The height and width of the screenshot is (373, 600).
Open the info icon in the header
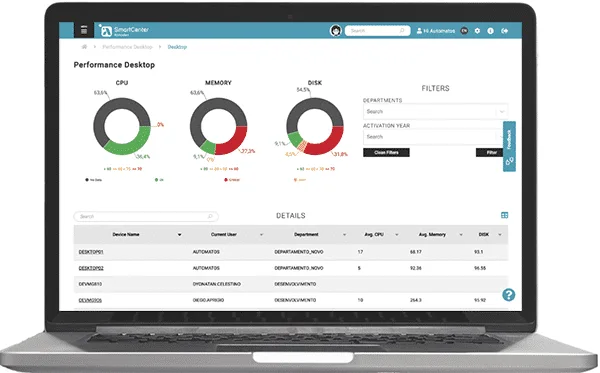click(x=491, y=31)
